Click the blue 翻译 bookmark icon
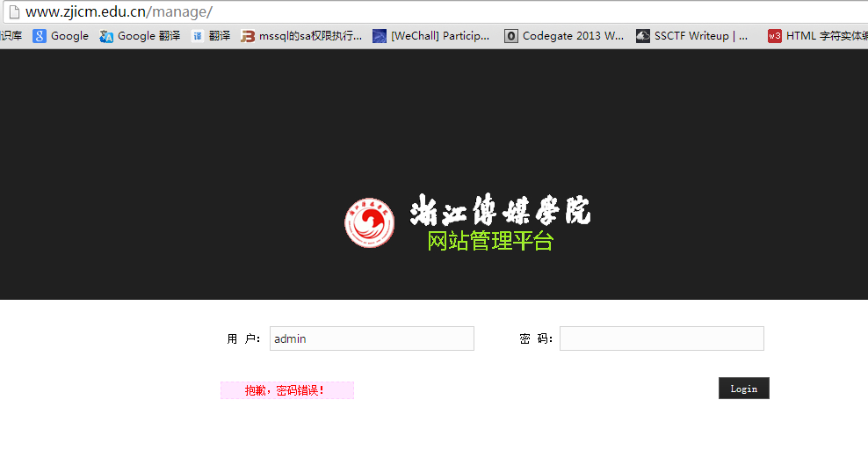868x451 pixels. click(198, 36)
